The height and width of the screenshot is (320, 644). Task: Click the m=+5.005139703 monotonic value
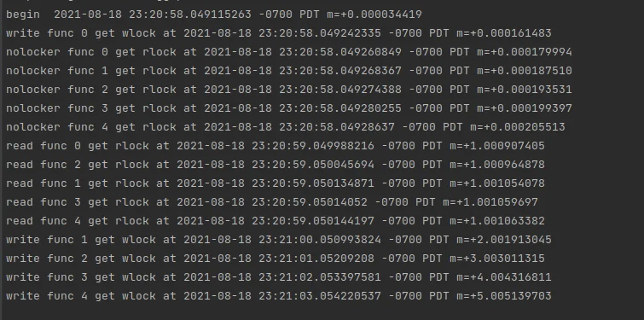[x=504, y=296]
